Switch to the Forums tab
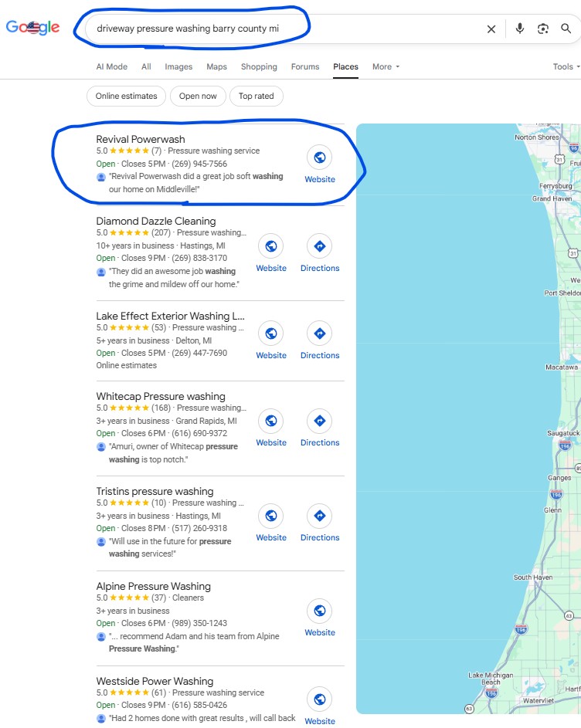Image resolution: width=581 pixels, height=728 pixels. (305, 66)
